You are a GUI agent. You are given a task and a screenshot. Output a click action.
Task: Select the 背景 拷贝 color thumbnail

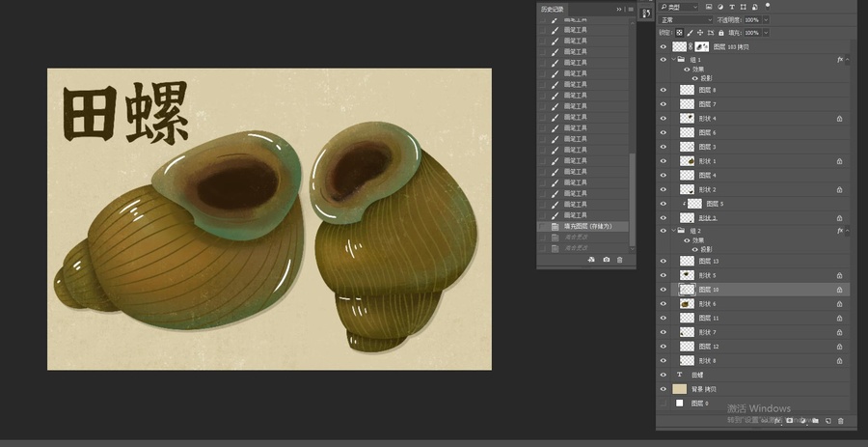click(679, 389)
